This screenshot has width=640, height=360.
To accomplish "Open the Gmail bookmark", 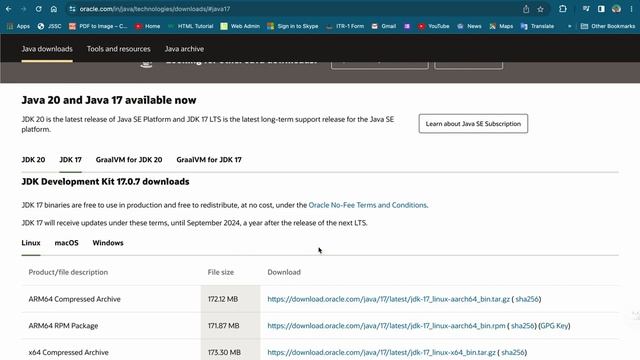I will coord(384,26).
